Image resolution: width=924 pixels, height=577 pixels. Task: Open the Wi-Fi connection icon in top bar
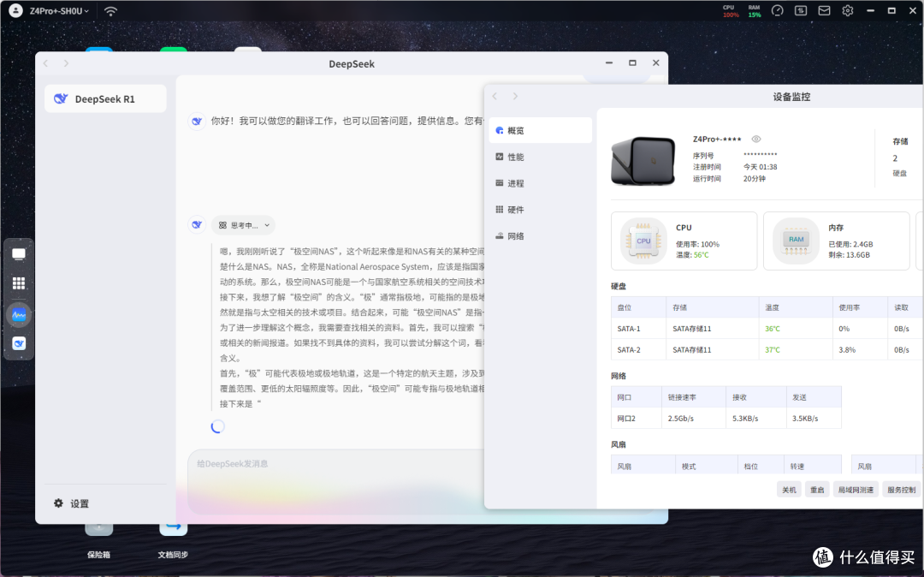[x=110, y=10]
